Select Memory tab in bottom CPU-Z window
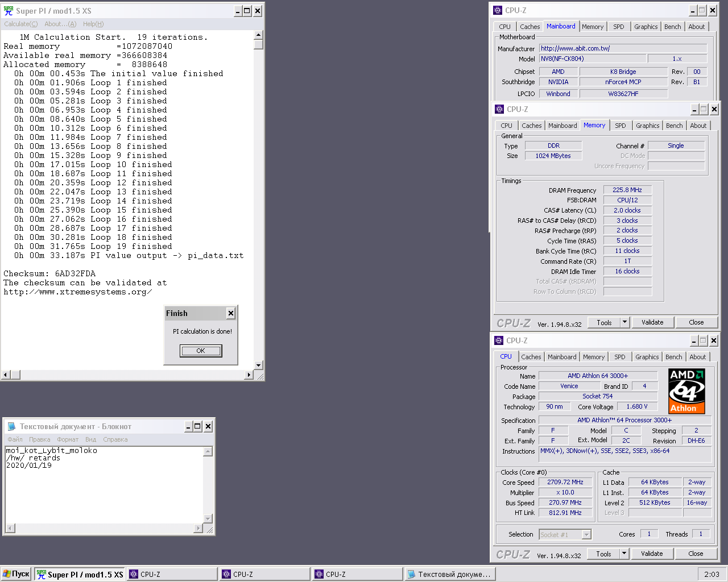Viewport: 728px width, 582px height. coord(593,357)
